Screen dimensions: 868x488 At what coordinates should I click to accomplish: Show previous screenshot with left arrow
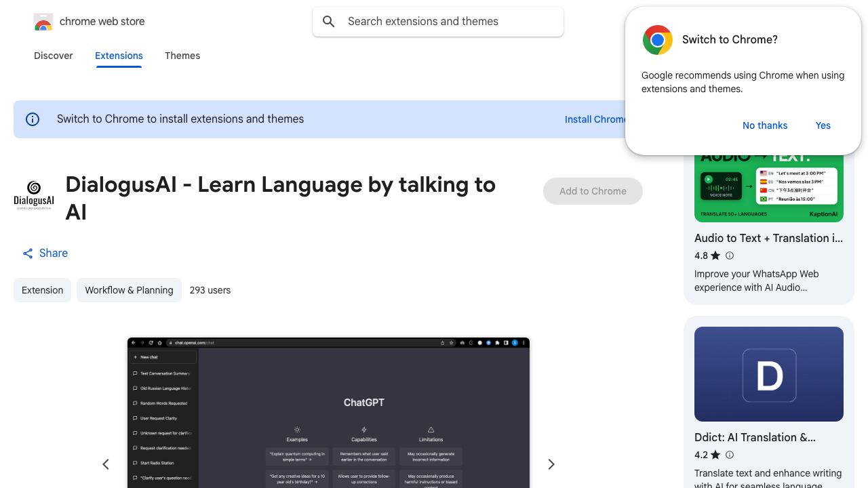106,464
